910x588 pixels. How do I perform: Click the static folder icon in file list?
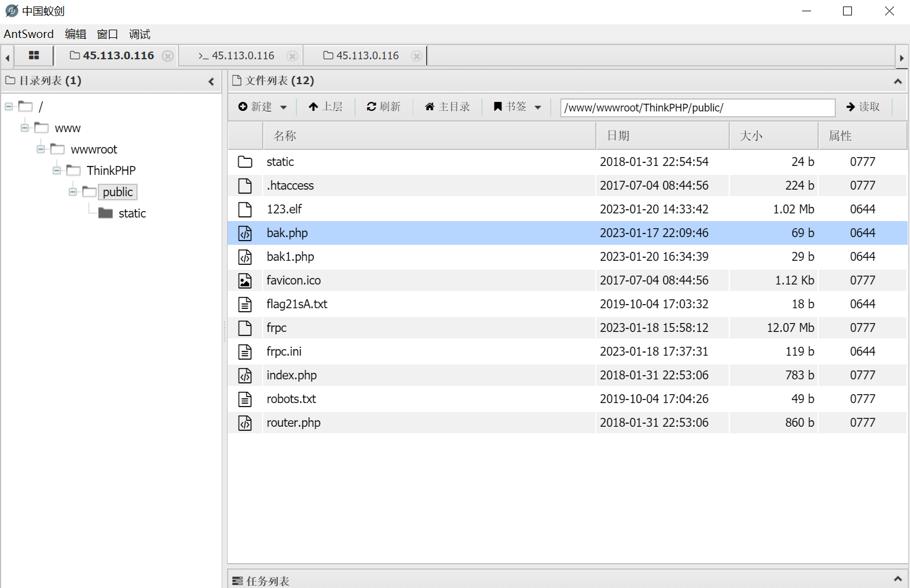tap(245, 162)
